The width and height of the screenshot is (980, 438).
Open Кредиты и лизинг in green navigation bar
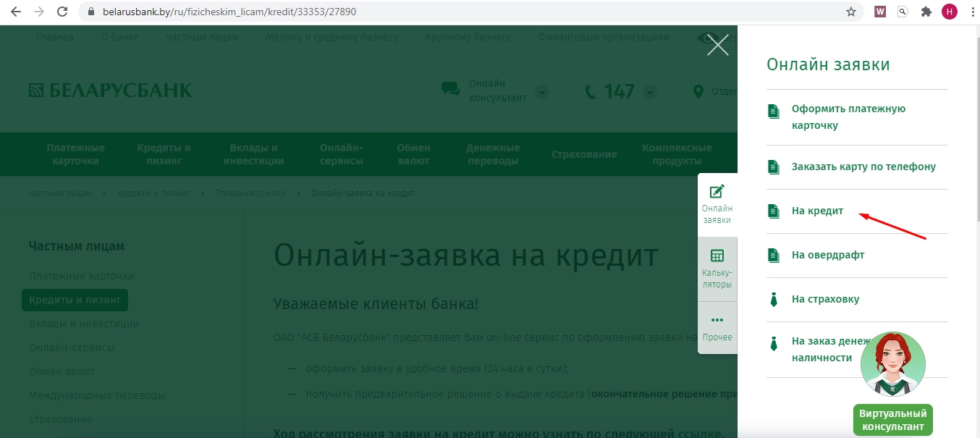click(x=164, y=154)
